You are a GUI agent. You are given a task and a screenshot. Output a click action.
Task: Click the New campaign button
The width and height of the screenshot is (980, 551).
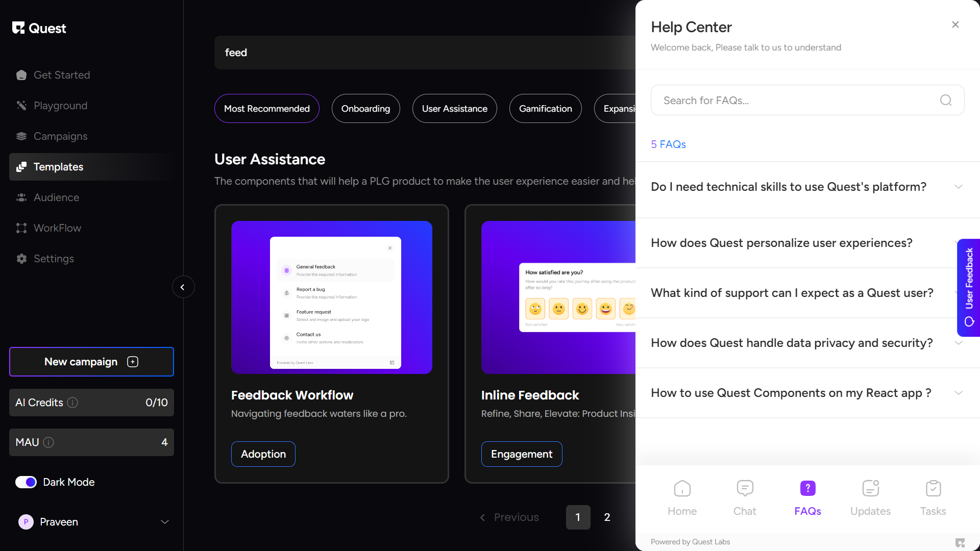click(x=91, y=362)
